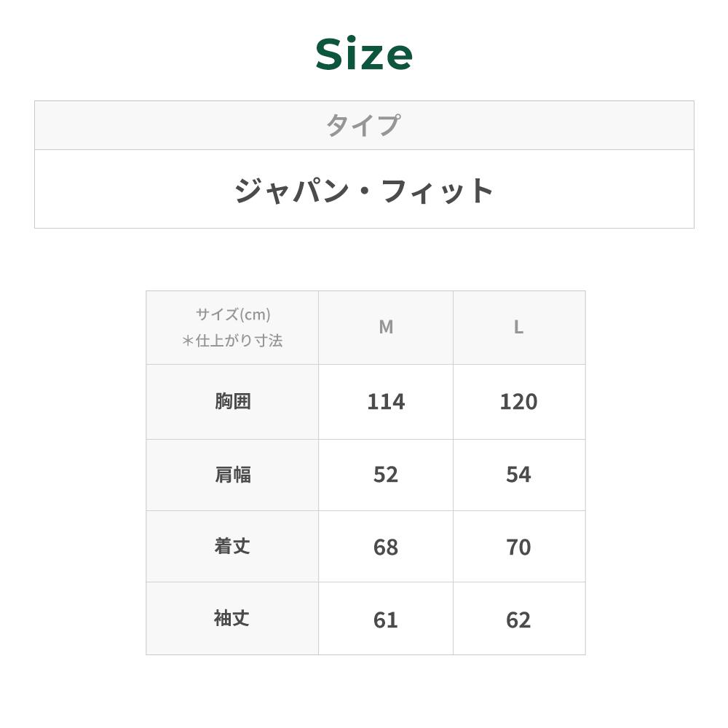Click the M length value 68
Screen dimensions: 728x728
click(x=386, y=547)
